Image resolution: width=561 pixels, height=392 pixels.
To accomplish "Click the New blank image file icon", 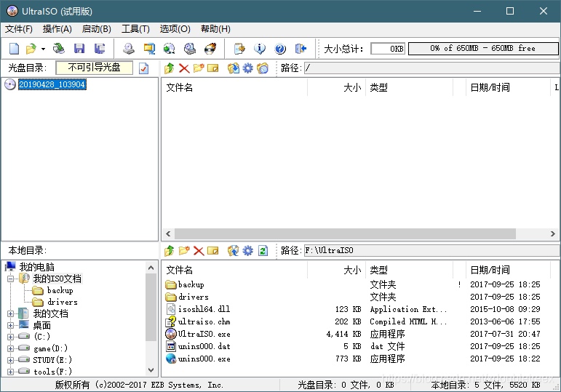I will click(15, 48).
